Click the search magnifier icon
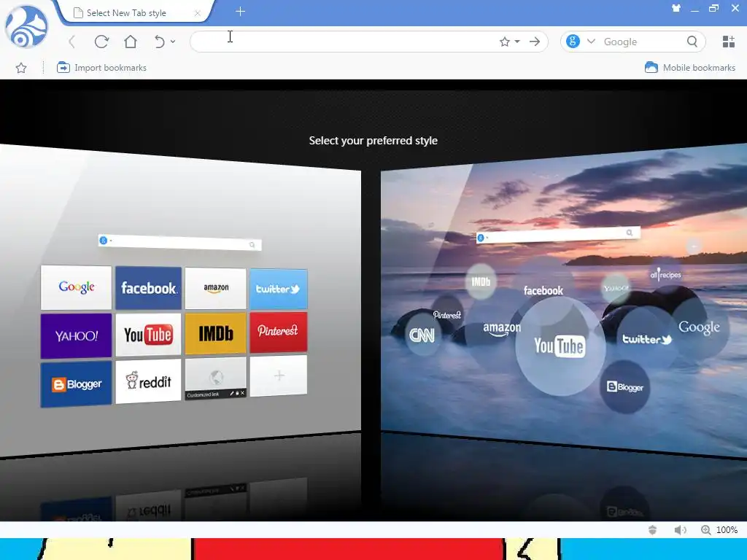 692,42
